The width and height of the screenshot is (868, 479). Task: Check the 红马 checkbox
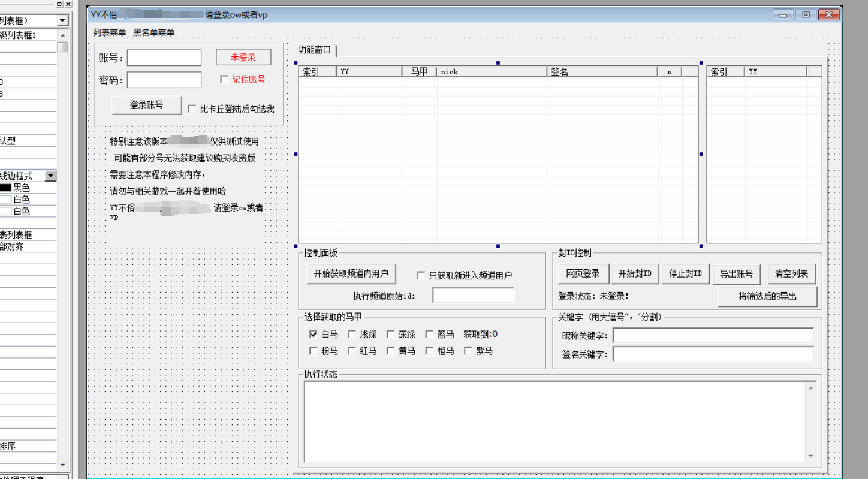point(352,351)
